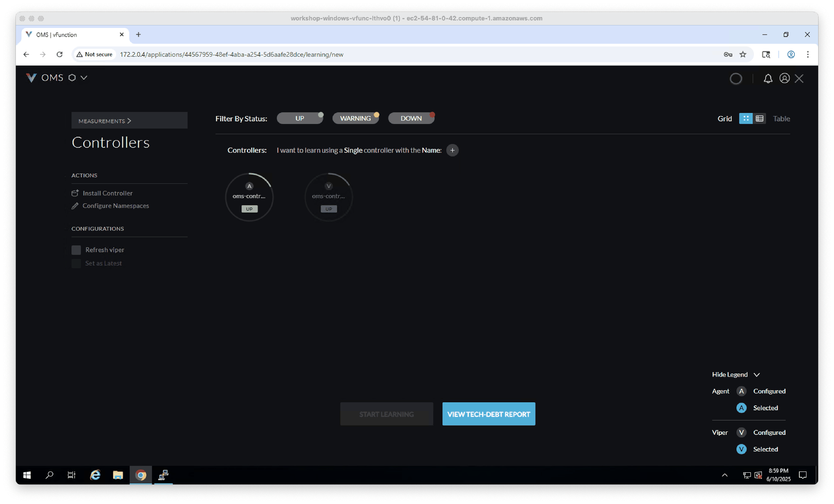This screenshot has width=834, height=504.
Task: Select the viper oms-contr... controller
Action: (x=329, y=197)
